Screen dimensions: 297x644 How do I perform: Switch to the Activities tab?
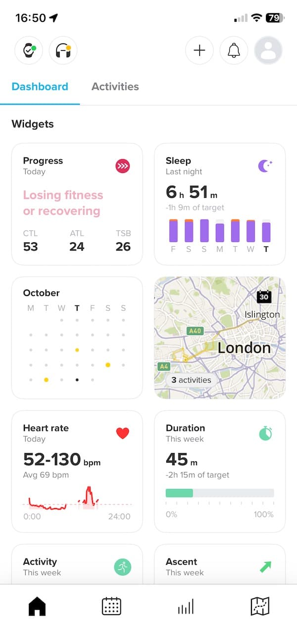(115, 87)
